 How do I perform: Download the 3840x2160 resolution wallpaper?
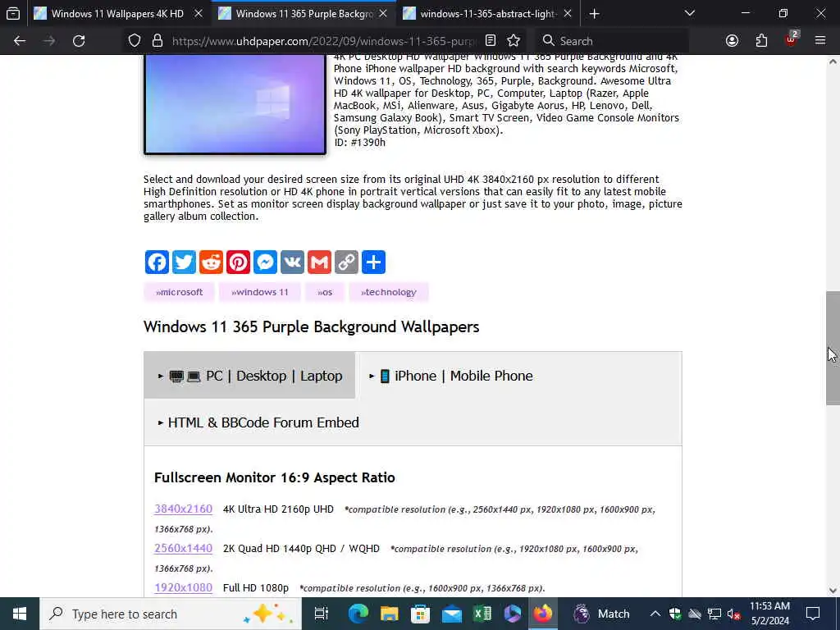pyautogui.click(x=183, y=509)
